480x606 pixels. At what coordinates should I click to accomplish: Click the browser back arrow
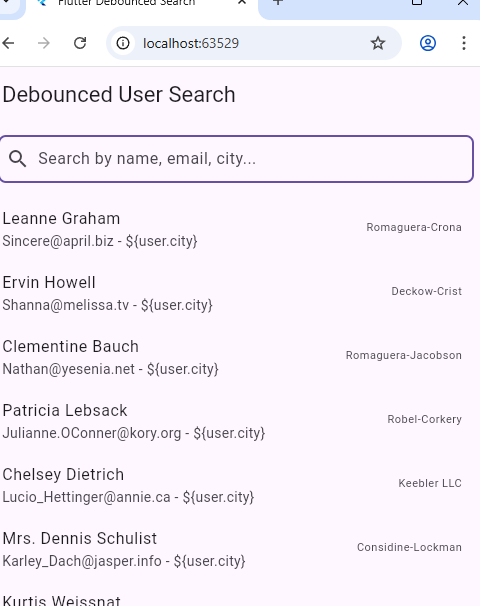[x=8, y=43]
